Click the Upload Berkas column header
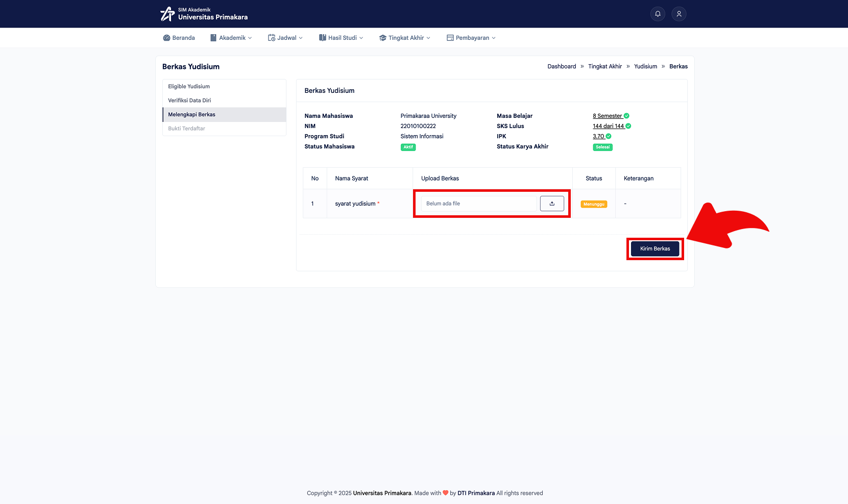Image resolution: width=848 pixels, height=504 pixels. 440,179
